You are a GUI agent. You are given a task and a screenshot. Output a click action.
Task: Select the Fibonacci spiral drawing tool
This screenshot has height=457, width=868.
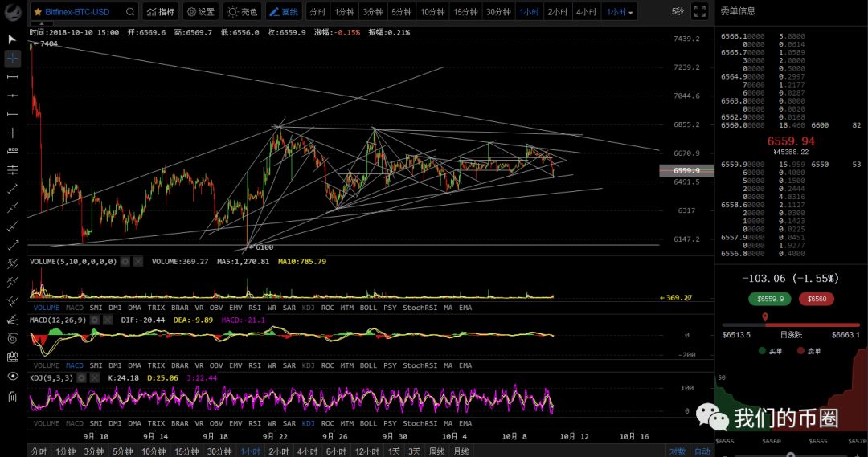click(12, 338)
